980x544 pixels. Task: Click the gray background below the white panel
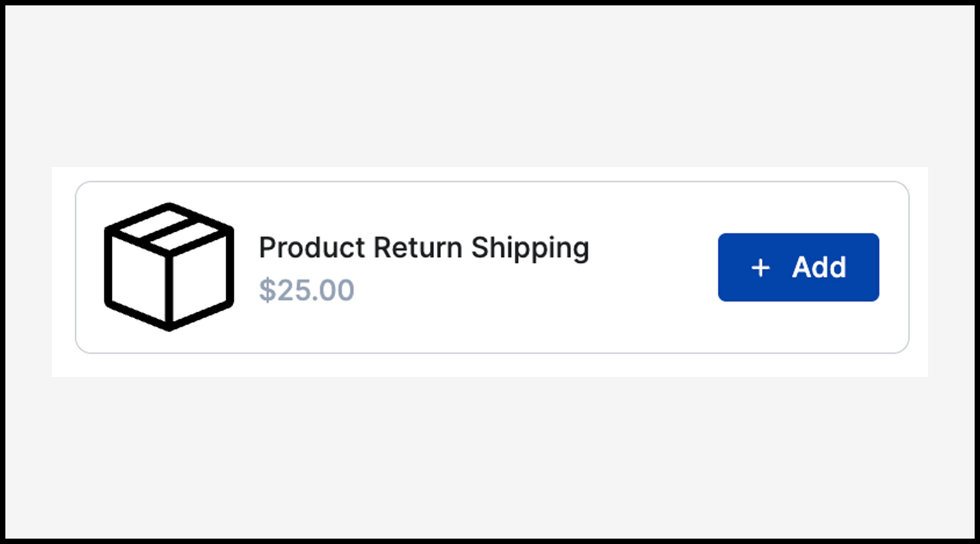point(490,457)
